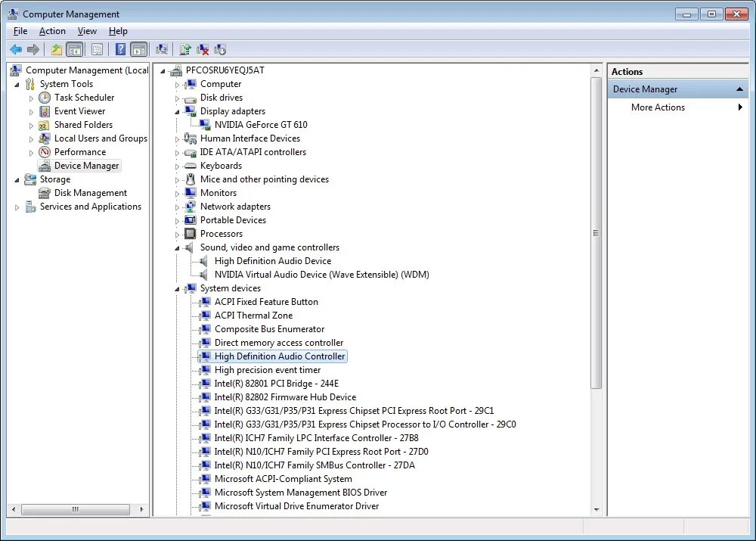
Task: Select Microsoft System Management BIOS Driver
Action: tap(301, 493)
